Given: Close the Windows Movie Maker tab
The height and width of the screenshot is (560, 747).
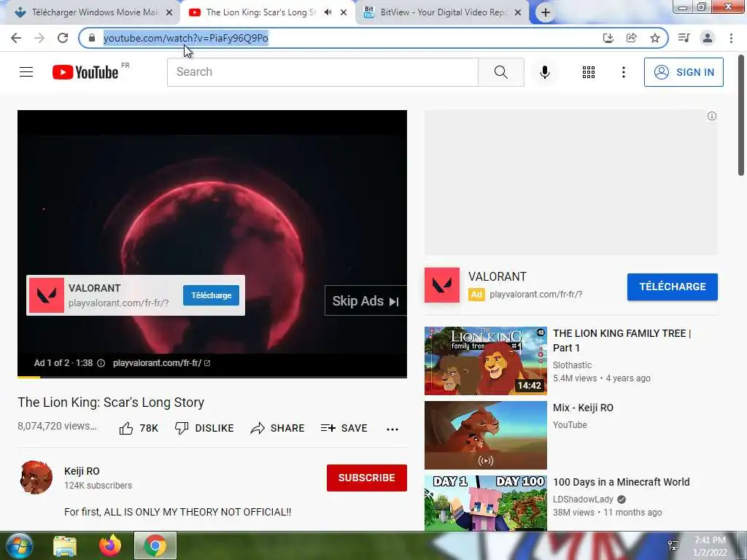Looking at the screenshot, I should [169, 12].
